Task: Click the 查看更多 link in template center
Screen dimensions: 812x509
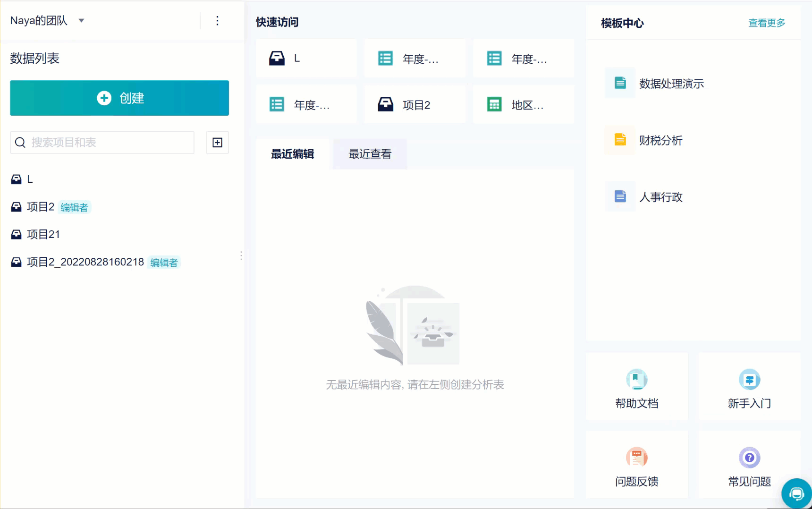Action: click(x=767, y=23)
